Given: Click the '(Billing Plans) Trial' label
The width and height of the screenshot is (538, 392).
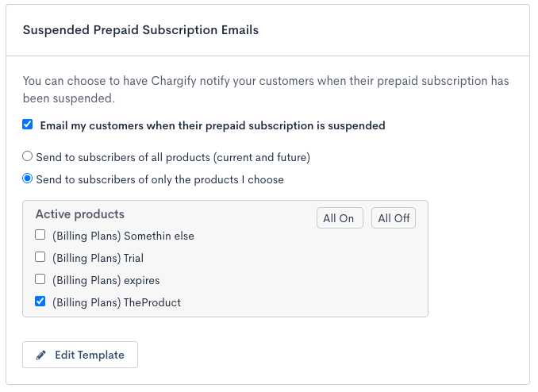Looking at the screenshot, I should [x=98, y=258].
